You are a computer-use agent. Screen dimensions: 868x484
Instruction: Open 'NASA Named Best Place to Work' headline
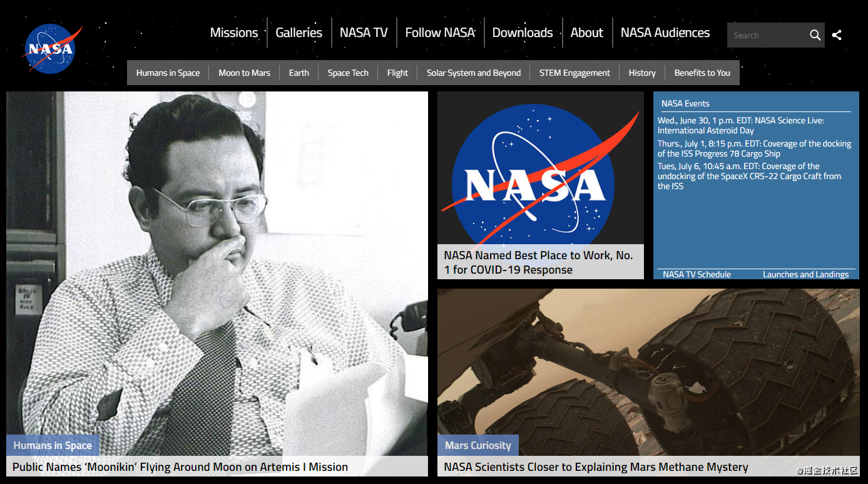pyautogui.click(x=538, y=262)
